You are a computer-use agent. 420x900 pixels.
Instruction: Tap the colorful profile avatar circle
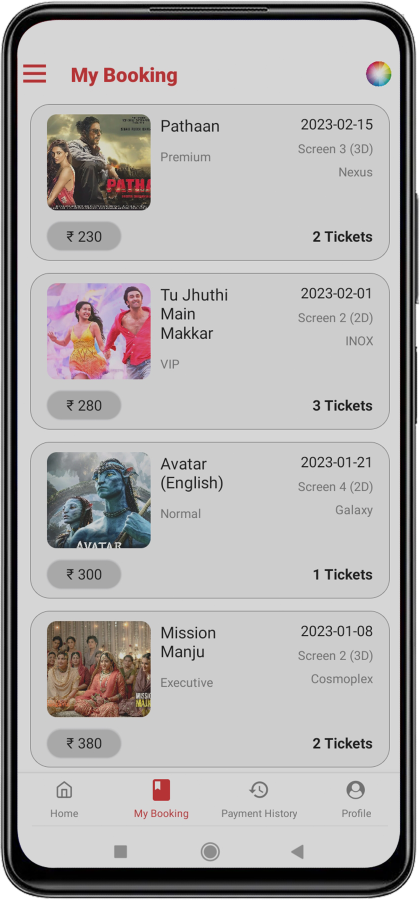coord(379,74)
